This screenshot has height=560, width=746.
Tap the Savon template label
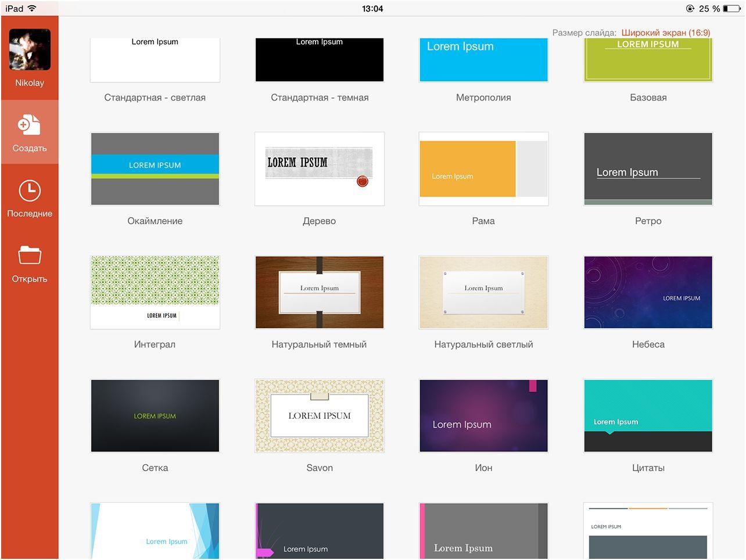tap(320, 468)
